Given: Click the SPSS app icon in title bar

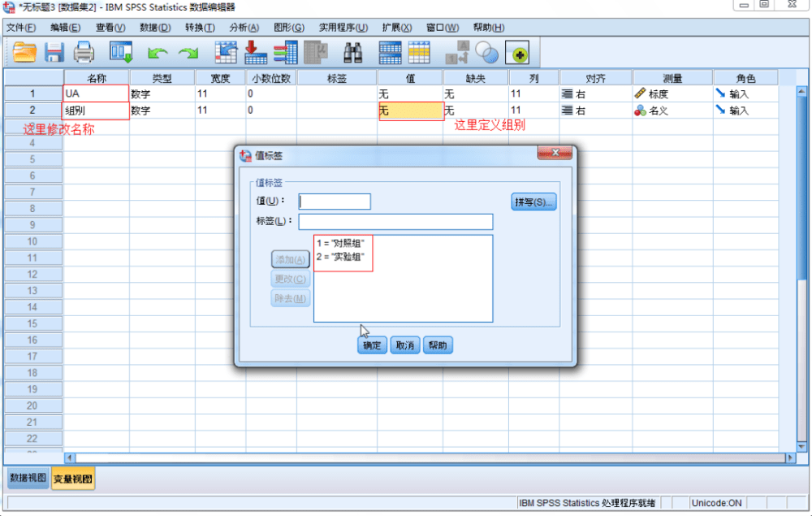Looking at the screenshot, I should click(9, 7).
